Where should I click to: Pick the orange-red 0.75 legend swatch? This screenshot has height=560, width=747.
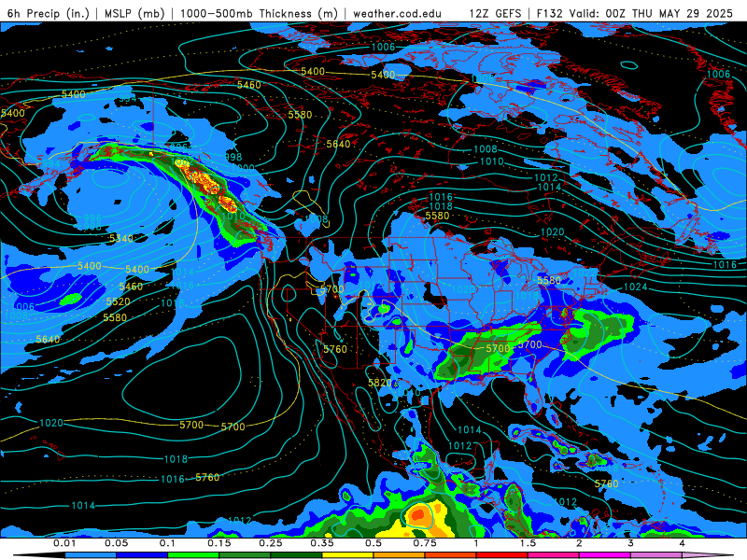coord(451,555)
